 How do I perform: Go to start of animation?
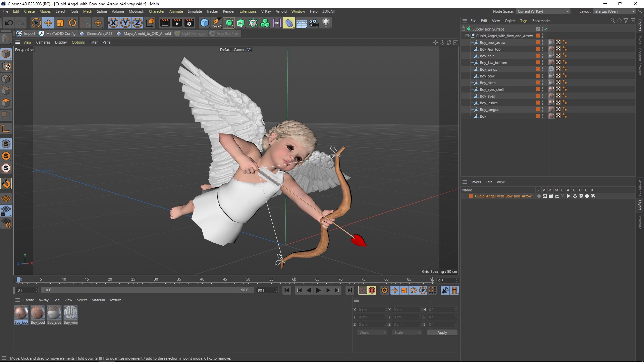click(287, 290)
